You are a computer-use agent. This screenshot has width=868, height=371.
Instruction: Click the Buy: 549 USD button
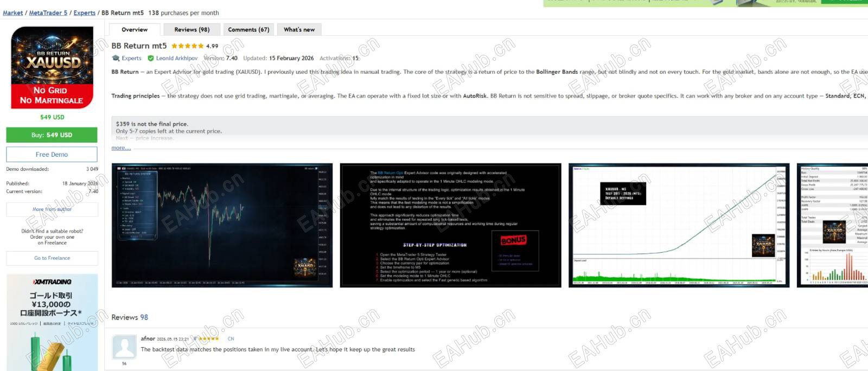point(52,135)
